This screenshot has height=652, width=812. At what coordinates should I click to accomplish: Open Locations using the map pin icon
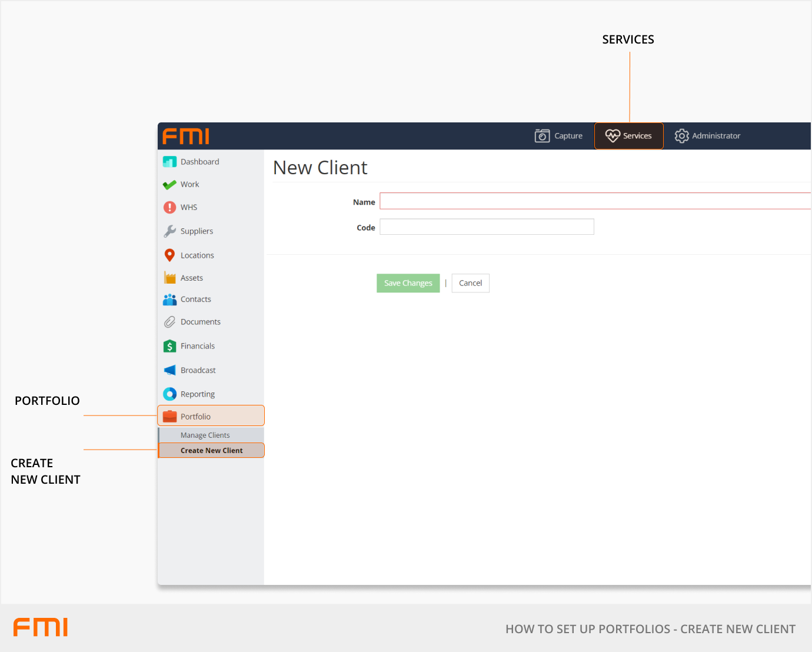point(169,255)
